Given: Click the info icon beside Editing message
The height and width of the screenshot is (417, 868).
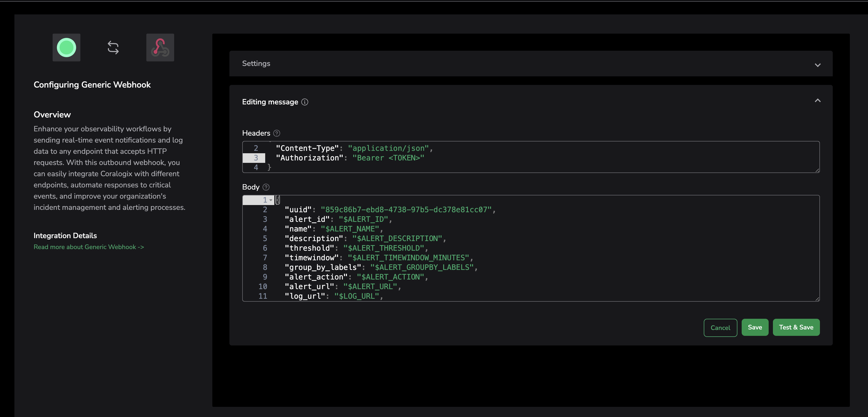Looking at the screenshot, I should coord(305,102).
